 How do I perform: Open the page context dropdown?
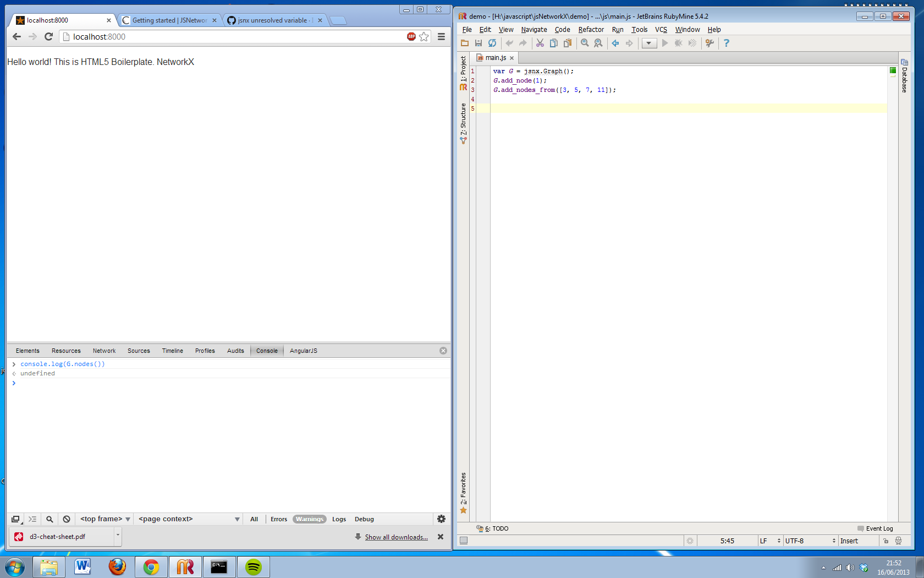[x=189, y=519]
